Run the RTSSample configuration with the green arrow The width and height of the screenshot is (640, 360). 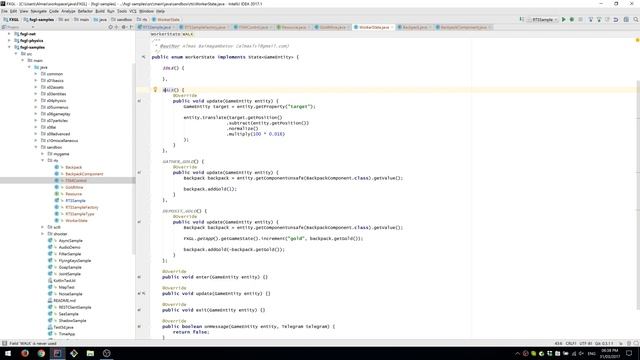point(564,19)
